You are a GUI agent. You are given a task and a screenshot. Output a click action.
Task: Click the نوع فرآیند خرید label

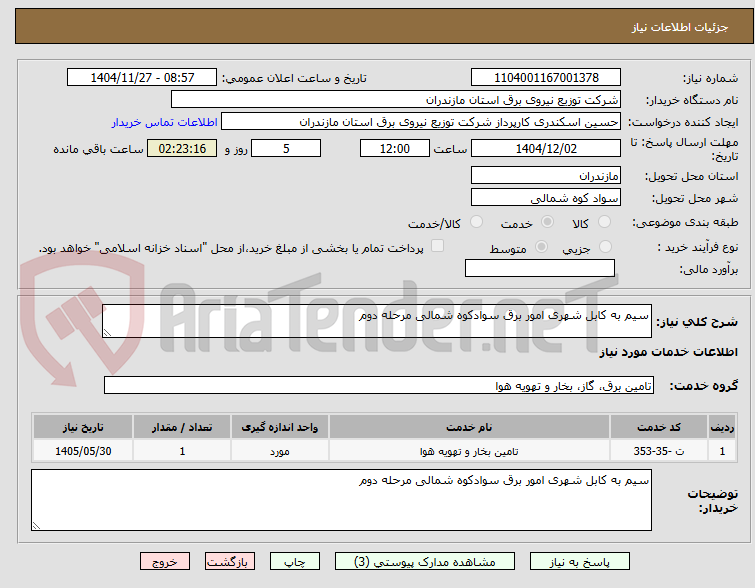(x=698, y=248)
